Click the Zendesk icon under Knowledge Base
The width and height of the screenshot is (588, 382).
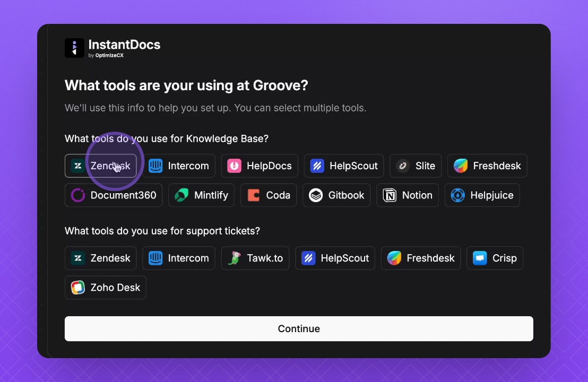[x=78, y=166]
